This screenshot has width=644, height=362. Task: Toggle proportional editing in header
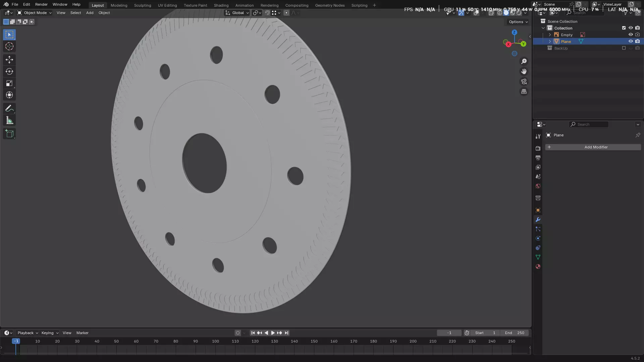(x=286, y=13)
